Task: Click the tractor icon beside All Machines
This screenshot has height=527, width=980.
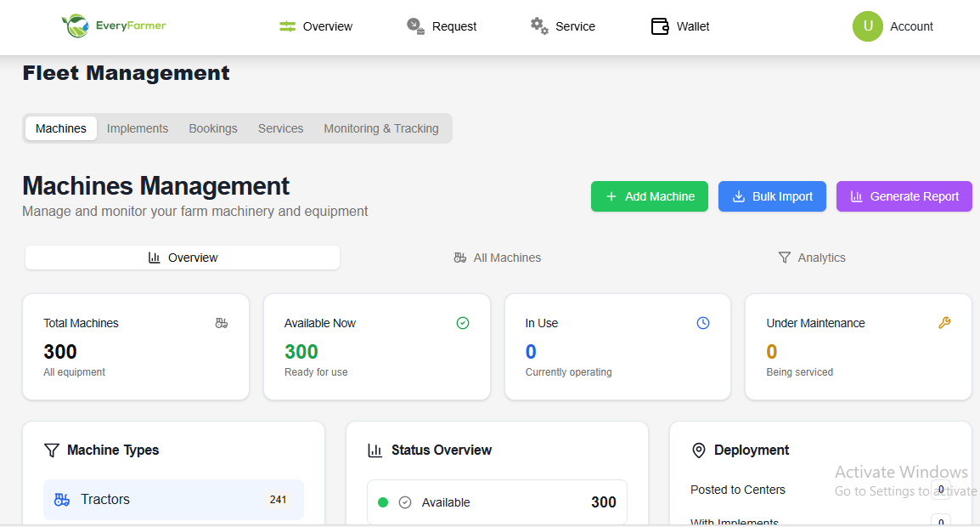Action: click(460, 258)
